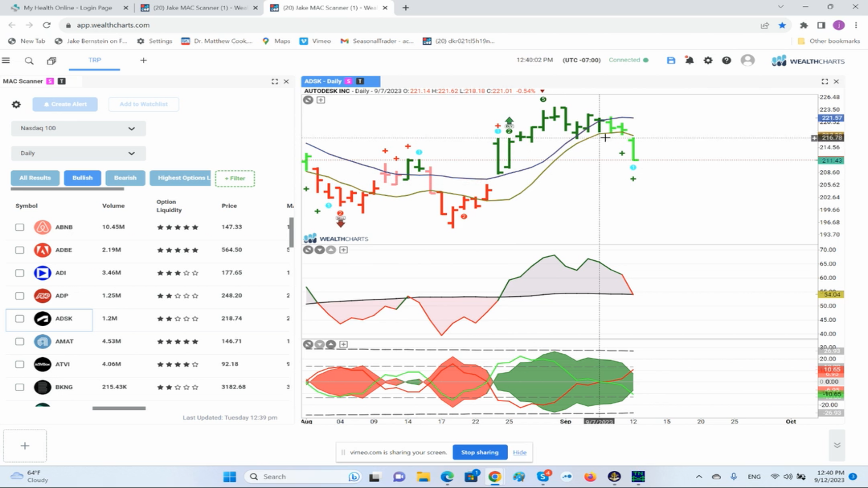Check the AMAT row checkbox
This screenshot has height=488, width=868.
click(19, 342)
